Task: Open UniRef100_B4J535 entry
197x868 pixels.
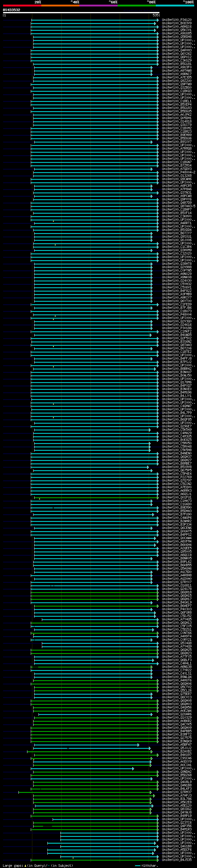Action: [x=176, y=860]
